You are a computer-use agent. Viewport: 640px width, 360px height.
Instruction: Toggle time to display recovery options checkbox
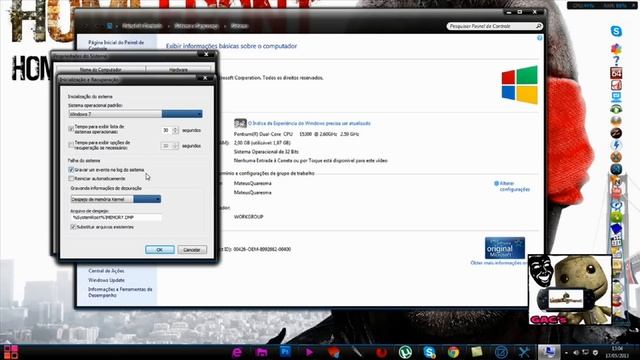tap(71, 145)
